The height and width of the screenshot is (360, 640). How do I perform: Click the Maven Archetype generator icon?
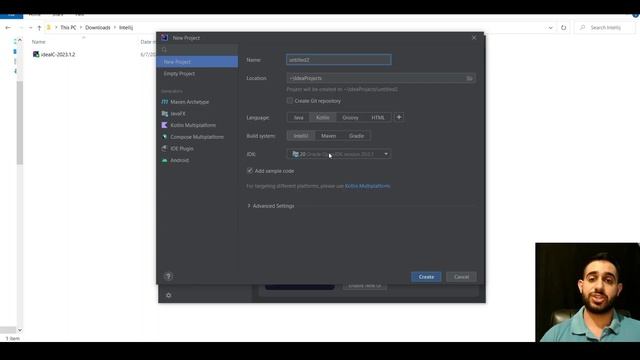164,102
